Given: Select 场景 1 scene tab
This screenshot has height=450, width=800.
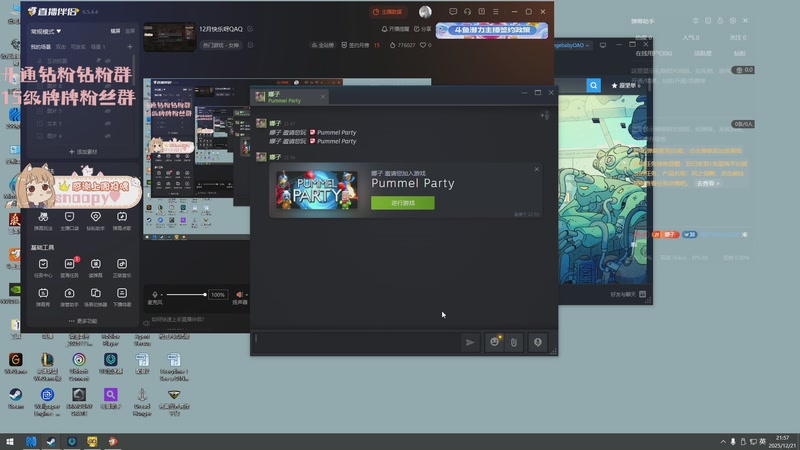Looking at the screenshot, I should click(97, 46).
